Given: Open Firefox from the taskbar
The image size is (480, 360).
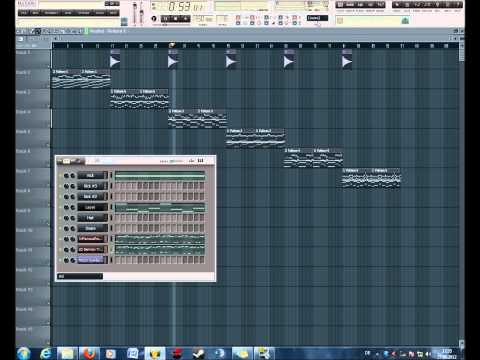Looking at the screenshot, I should (x=89, y=353).
